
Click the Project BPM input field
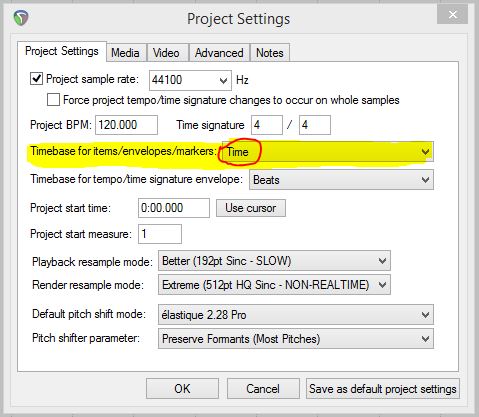[126, 125]
